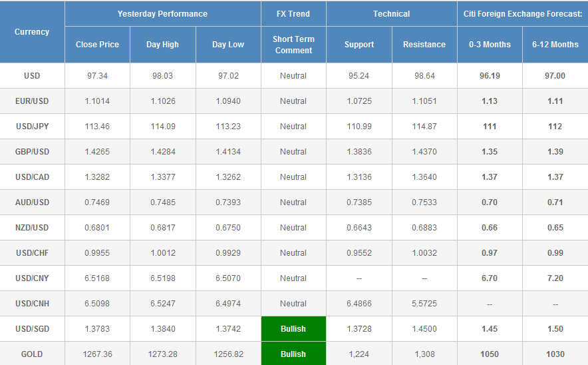
Task: Click GOLD 0-3 month forecast 1050
Action: [x=490, y=354]
